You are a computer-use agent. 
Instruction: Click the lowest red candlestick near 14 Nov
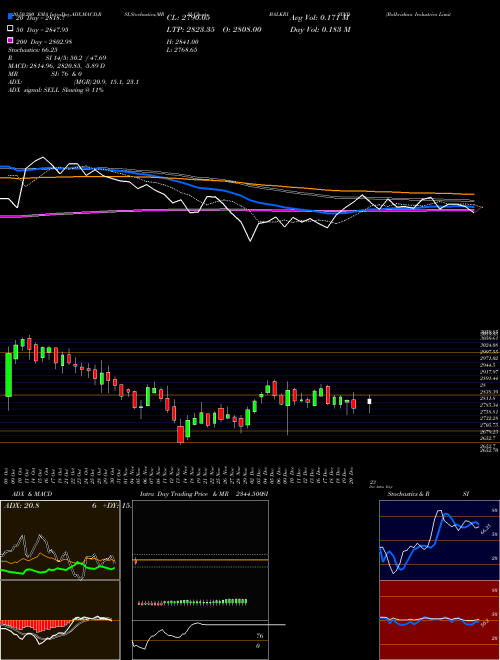[181, 434]
